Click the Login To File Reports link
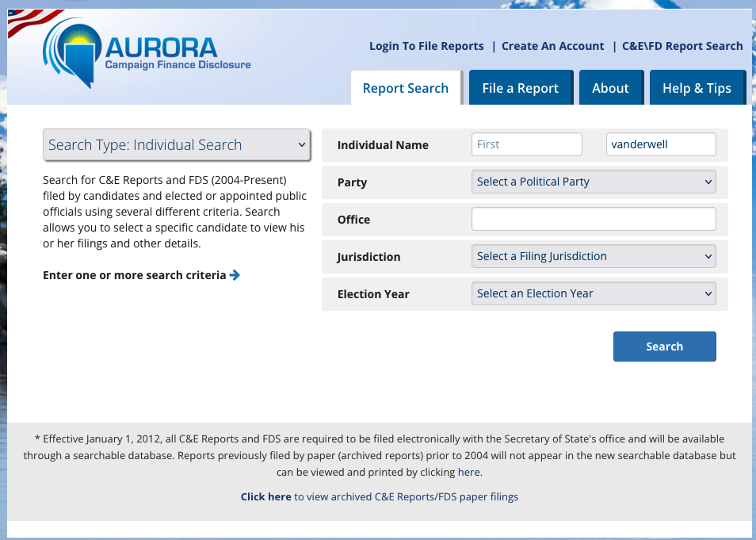 pos(426,46)
